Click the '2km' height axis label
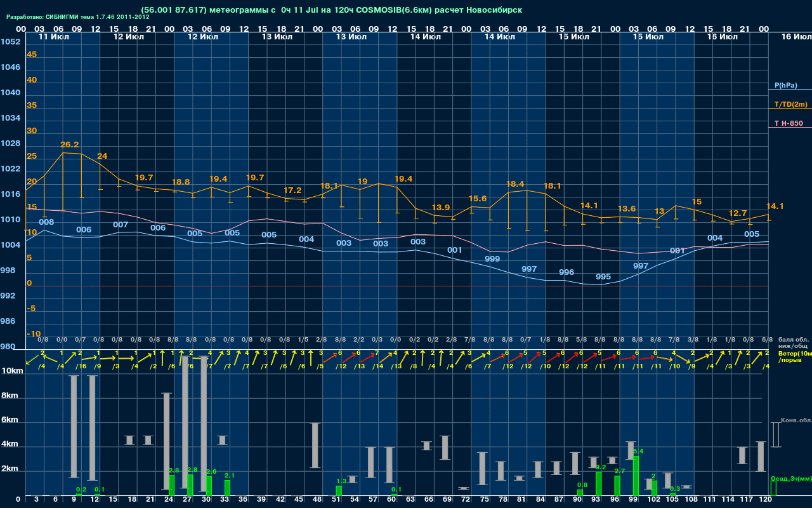Screen dimensions: 812x508 click(11, 470)
